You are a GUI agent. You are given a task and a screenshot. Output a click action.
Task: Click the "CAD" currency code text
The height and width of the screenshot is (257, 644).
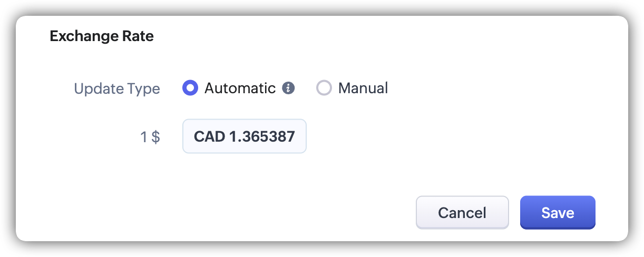pos(209,136)
